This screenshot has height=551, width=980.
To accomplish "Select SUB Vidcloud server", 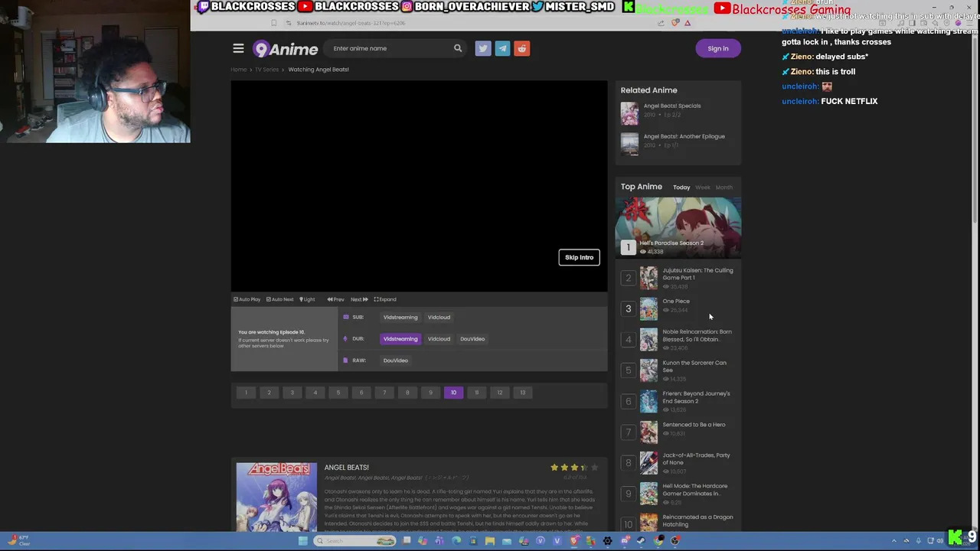I will 439,317.
